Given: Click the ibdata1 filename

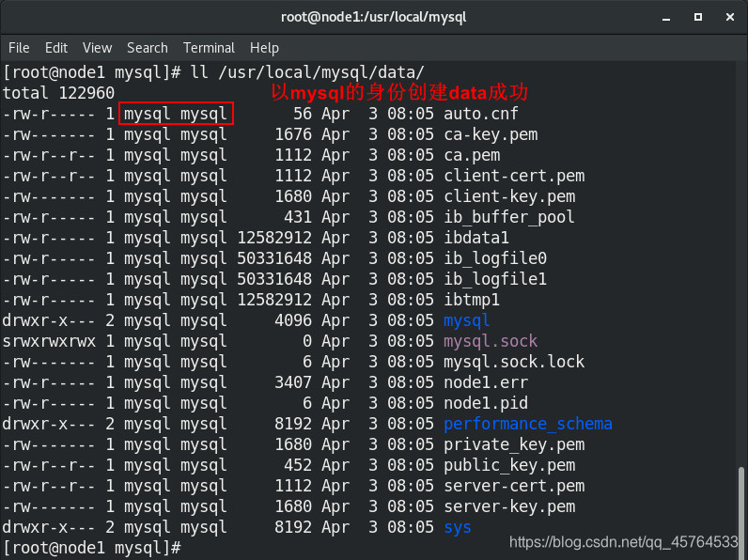Looking at the screenshot, I should (x=476, y=238).
